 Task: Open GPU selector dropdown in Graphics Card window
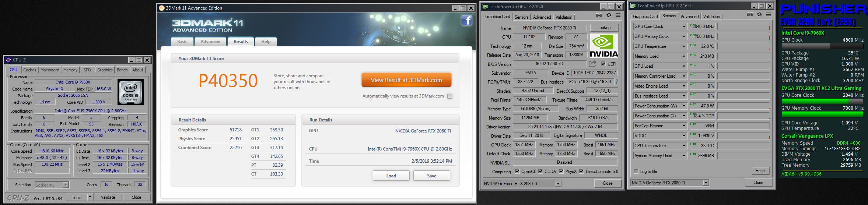point(558,183)
